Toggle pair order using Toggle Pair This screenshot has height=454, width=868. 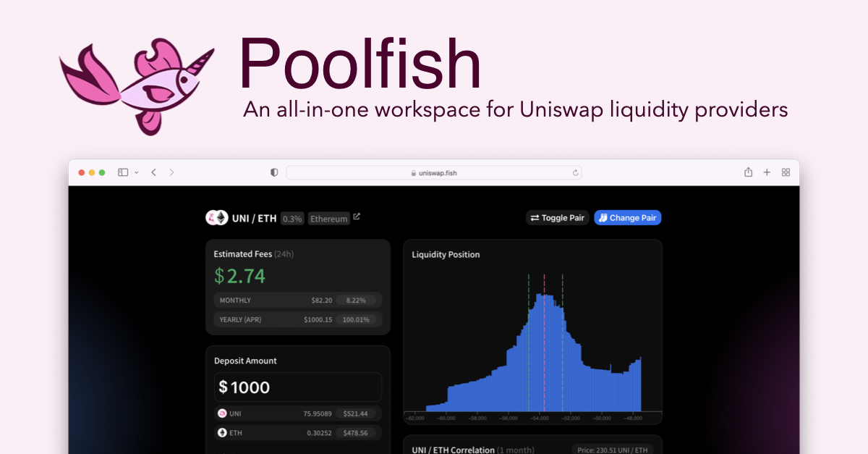pos(557,217)
